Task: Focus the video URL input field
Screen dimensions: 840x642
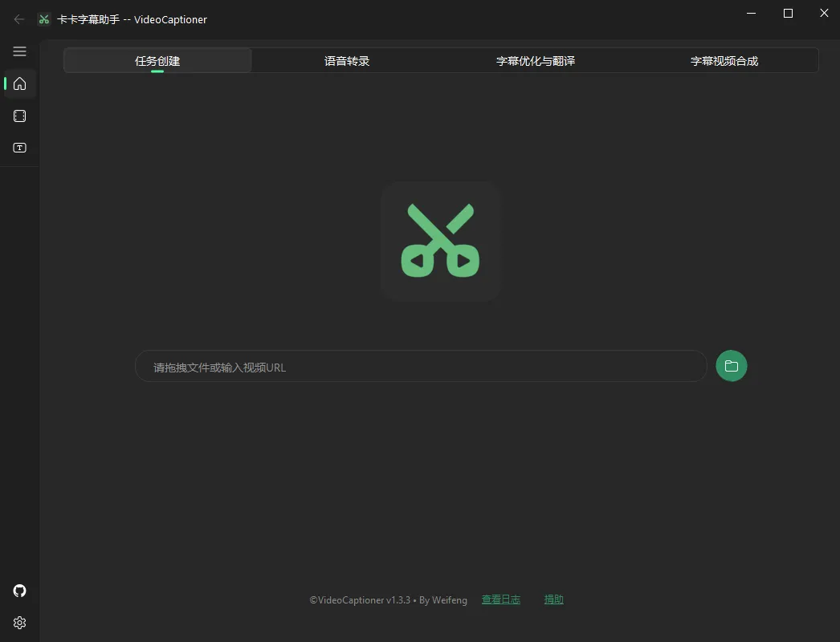Action: [x=420, y=367]
